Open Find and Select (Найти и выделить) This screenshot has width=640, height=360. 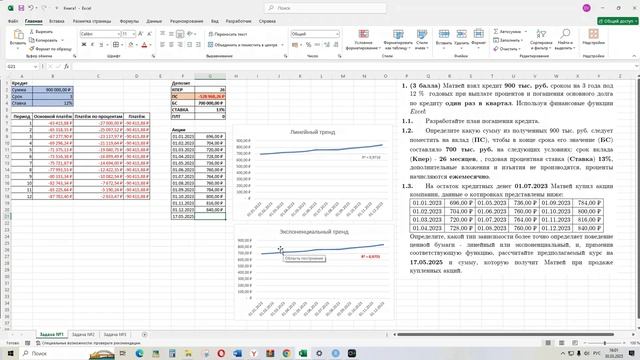tap(565, 39)
